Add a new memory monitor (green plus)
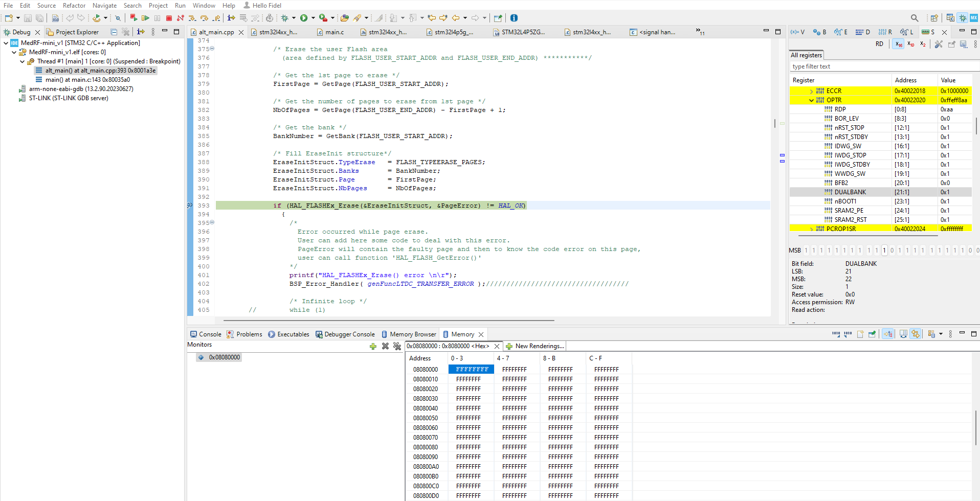980x501 pixels. tap(373, 346)
